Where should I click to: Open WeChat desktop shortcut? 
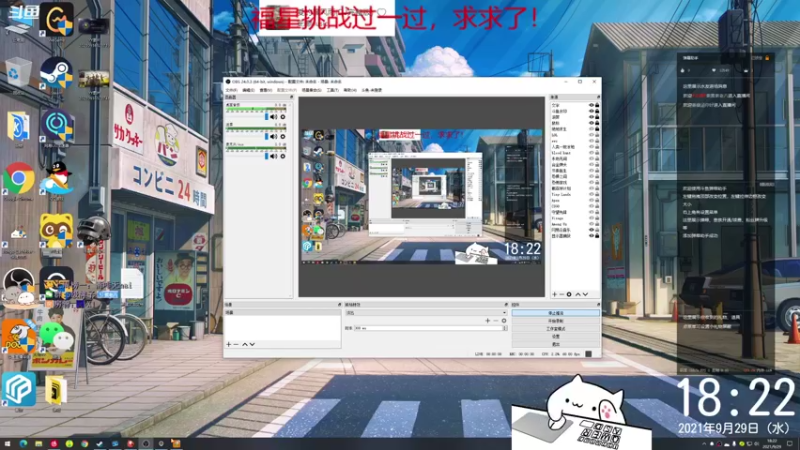click(x=56, y=337)
